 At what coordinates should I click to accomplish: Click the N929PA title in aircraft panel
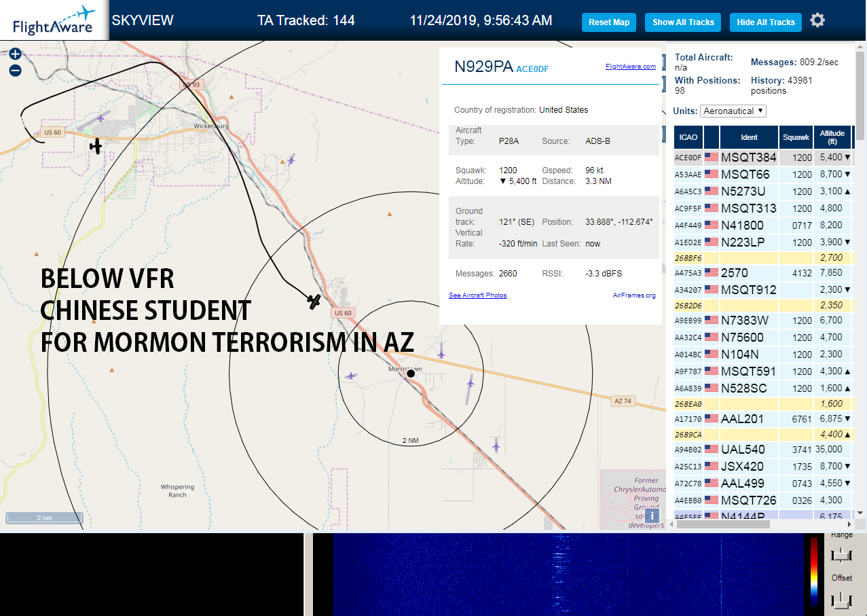click(483, 67)
